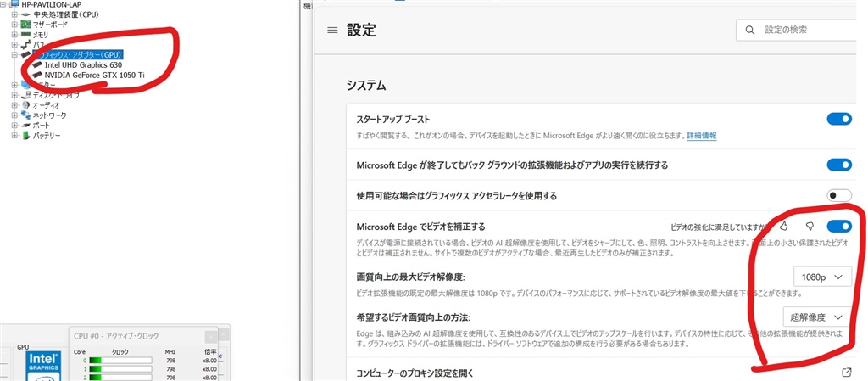Image resolution: width=868 pixels, height=381 pixels.
Task: Click the Intel UHD Graphics 630 card icon
Action: pos(37,64)
